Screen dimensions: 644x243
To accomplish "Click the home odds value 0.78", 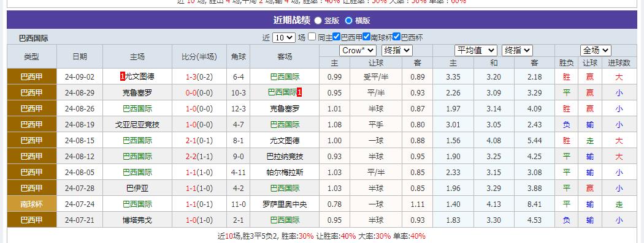I will pos(335,204).
